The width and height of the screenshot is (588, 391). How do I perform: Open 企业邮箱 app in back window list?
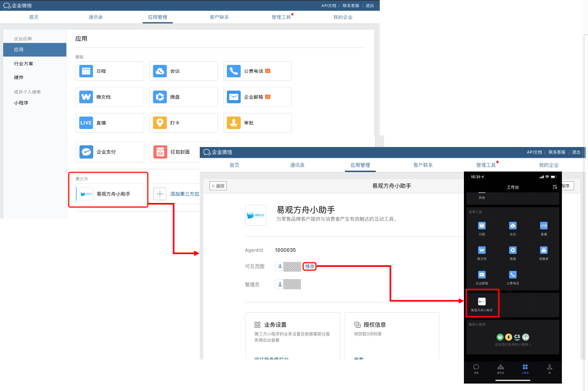[257, 97]
